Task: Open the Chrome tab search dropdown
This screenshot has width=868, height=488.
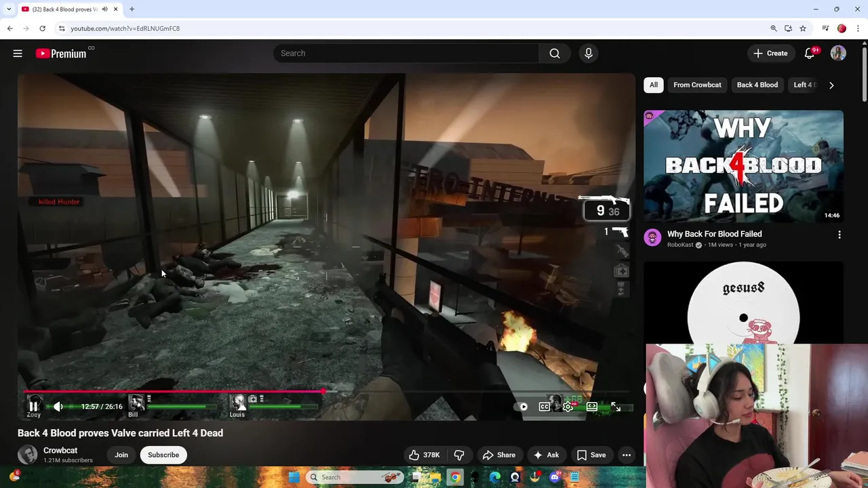Action: click(9, 9)
